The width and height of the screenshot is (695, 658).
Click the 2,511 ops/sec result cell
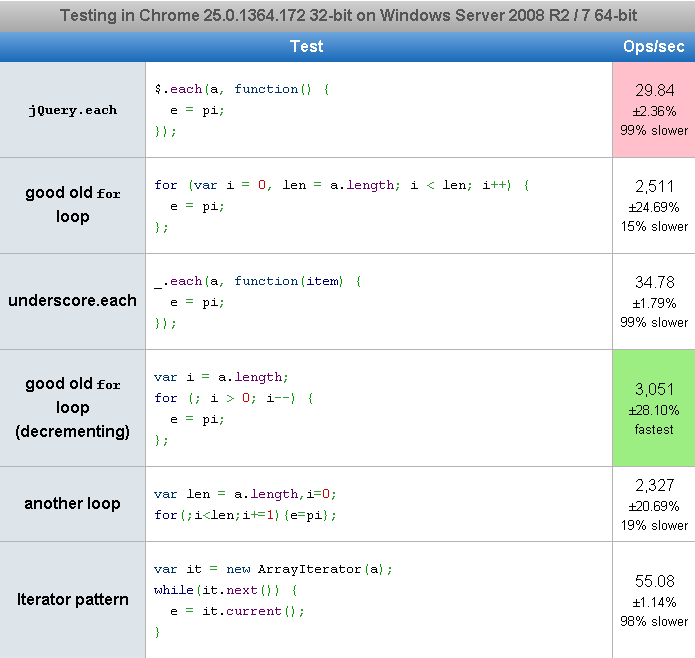pyautogui.click(x=654, y=205)
